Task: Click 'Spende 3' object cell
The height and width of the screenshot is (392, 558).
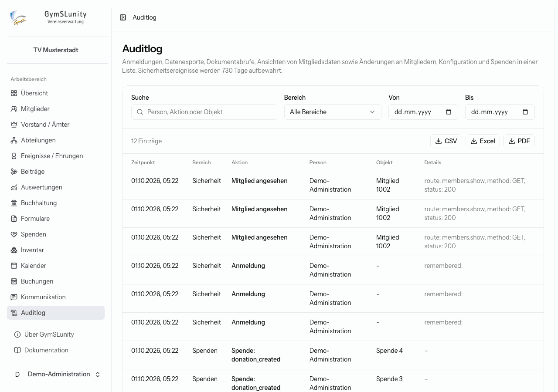Action: [x=389, y=379]
